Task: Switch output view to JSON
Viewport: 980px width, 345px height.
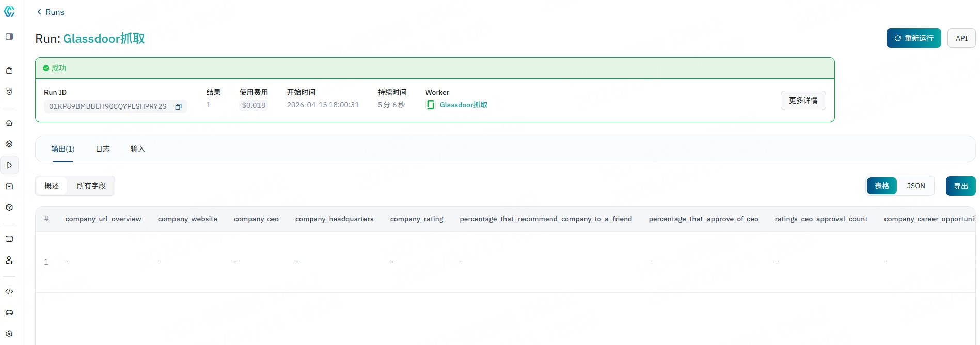Action: (915, 186)
